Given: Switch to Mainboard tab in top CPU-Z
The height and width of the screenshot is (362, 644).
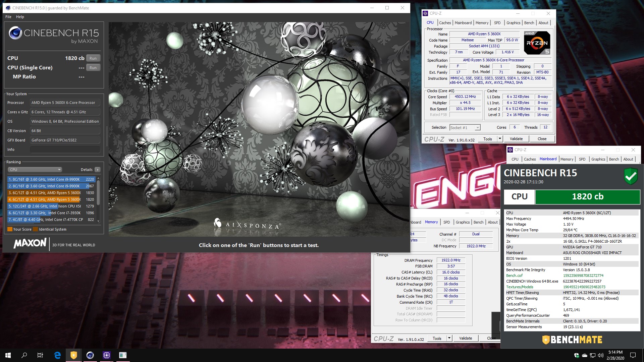Looking at the screenshot, I should [x=463, y=23].
